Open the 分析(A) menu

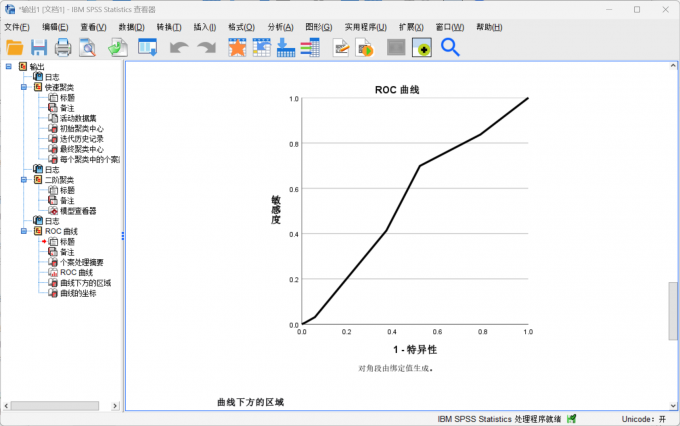pos(281,27)
